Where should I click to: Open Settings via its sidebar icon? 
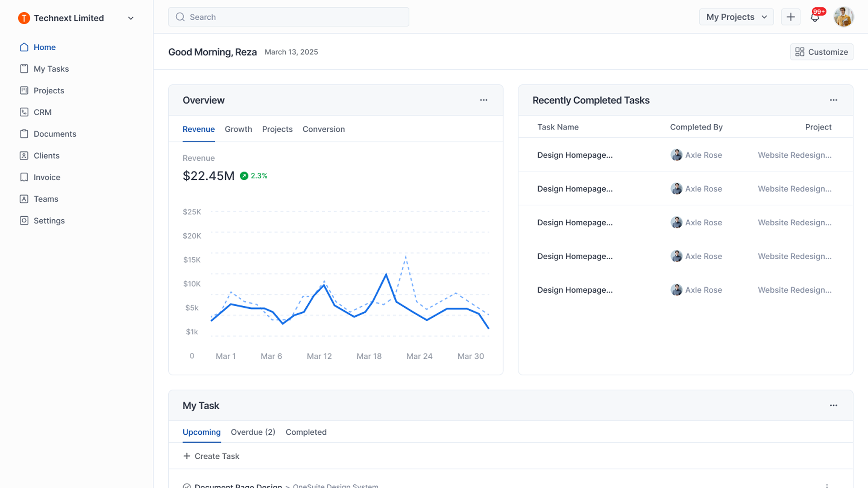point(24,221)
